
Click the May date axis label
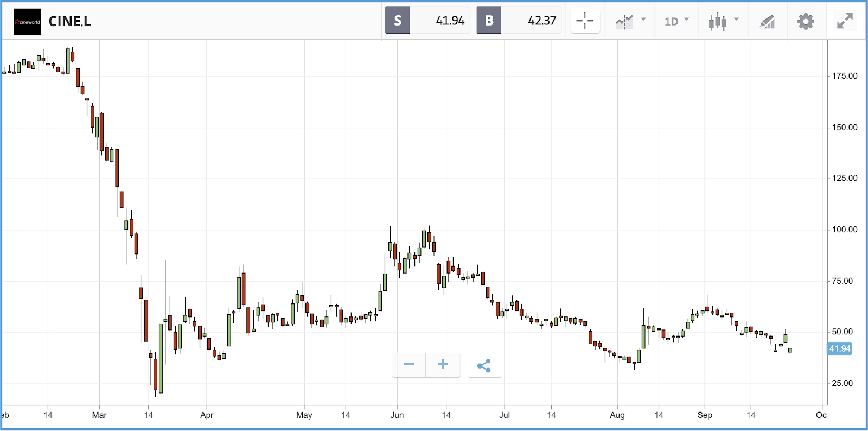click(304, 415)
